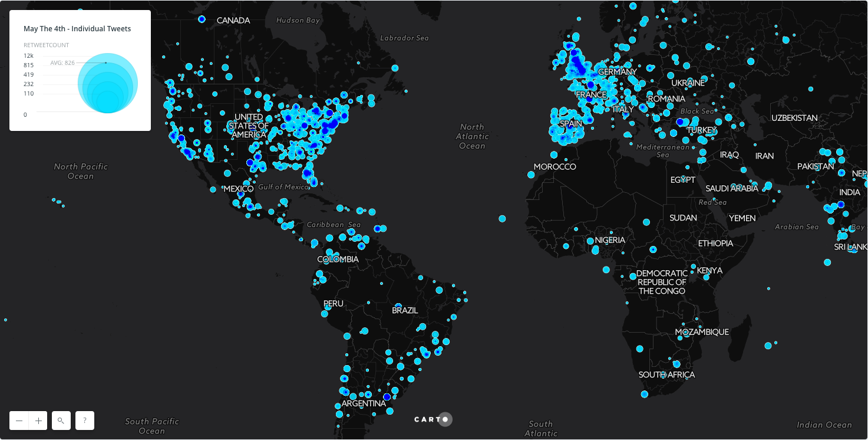The height and width of the screenshot is (440, 868).
Task: Click the legend title May The 4th - Individual Tweets
Action: point(77,28)
